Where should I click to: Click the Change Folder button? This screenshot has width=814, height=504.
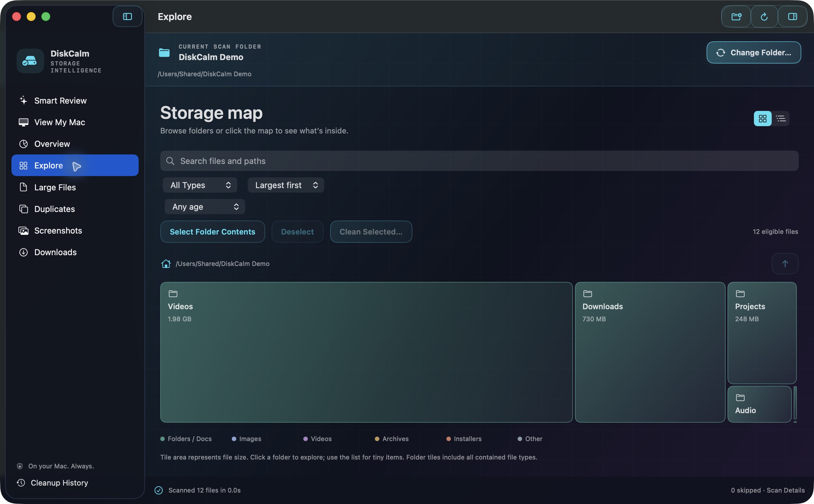pos(754,52)
